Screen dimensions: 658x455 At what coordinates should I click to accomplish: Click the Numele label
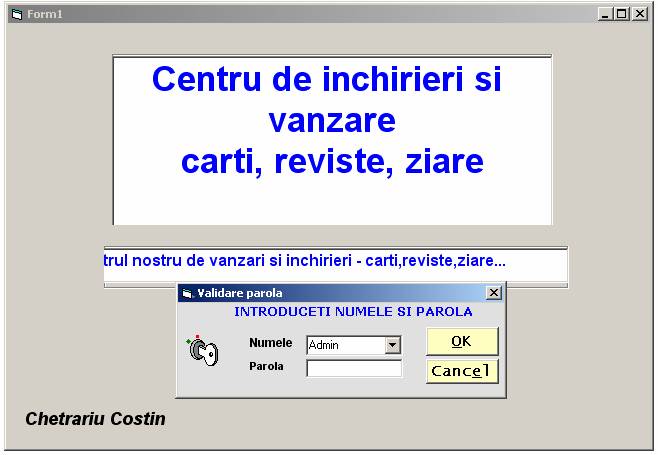pos(270,343)
